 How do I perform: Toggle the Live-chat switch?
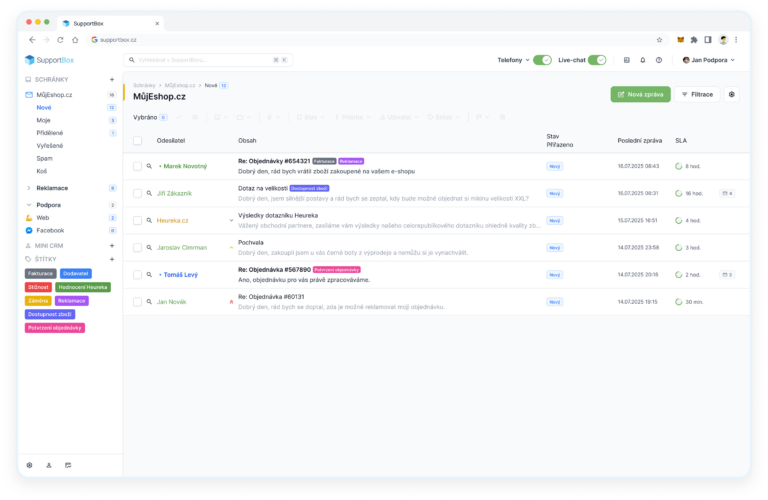tap(597, 60)
